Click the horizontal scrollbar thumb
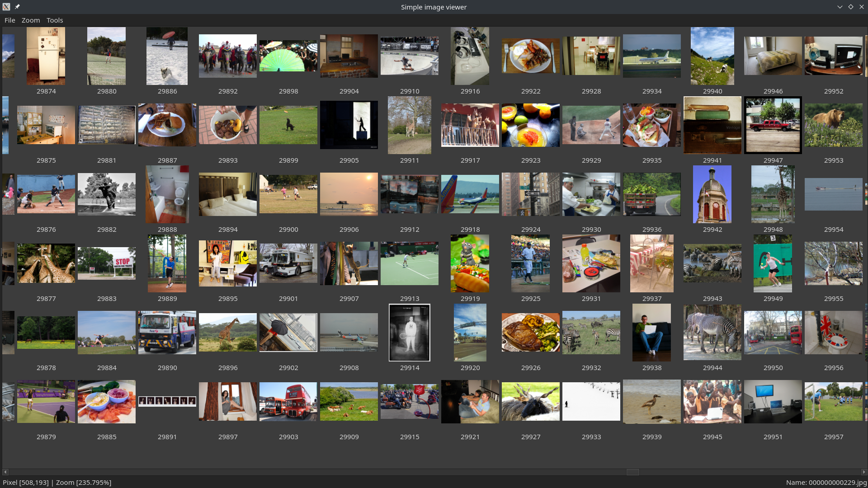 coord(632,472)
